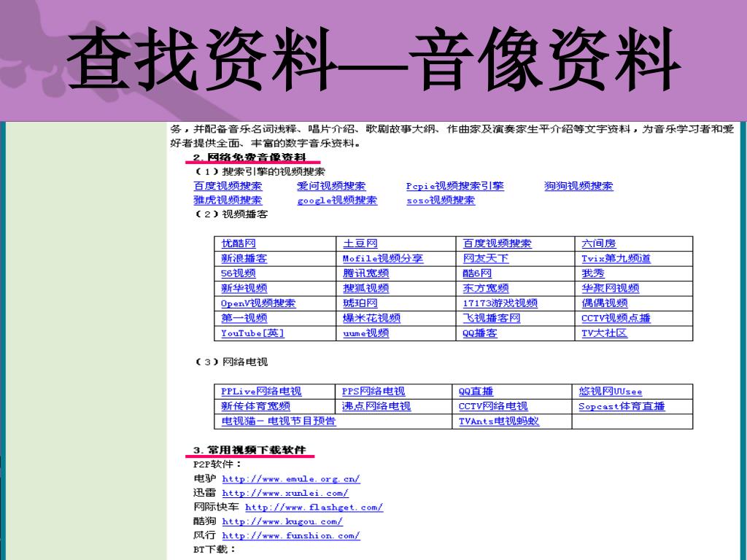Open the 我秀 link

[x=592, y=273]
